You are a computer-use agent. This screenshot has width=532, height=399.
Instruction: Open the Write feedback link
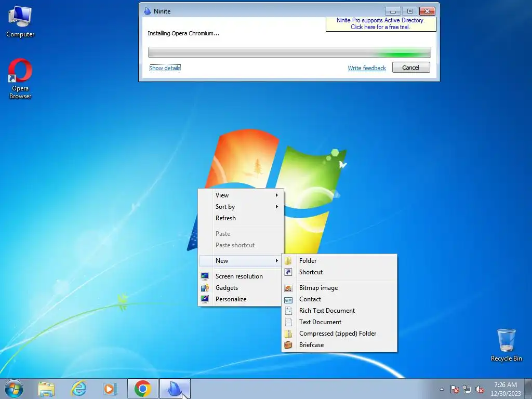coord(367,68)
